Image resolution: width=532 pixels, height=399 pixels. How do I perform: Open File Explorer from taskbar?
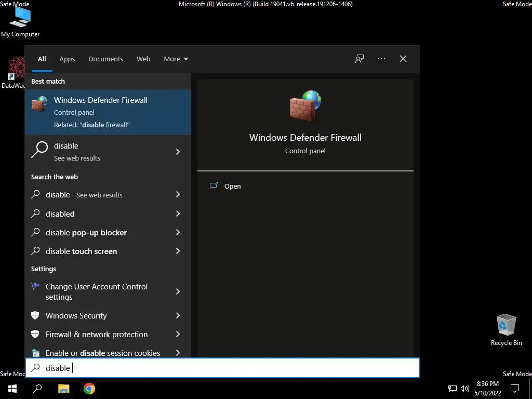tap(63, 389)
